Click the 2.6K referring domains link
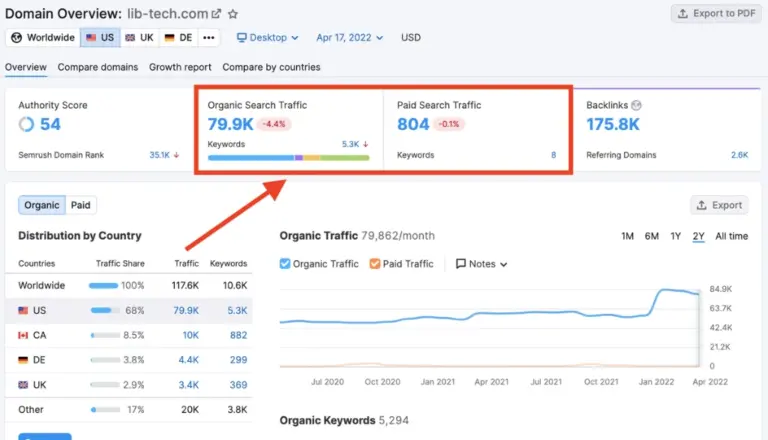Screen dimensions: 768x440 click(x=740, y=155)
